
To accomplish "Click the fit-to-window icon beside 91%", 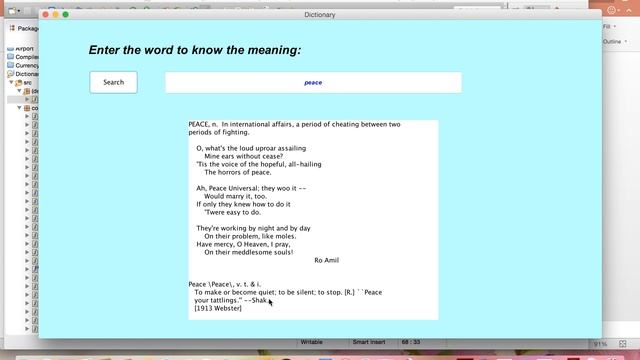I will point(622,344).
